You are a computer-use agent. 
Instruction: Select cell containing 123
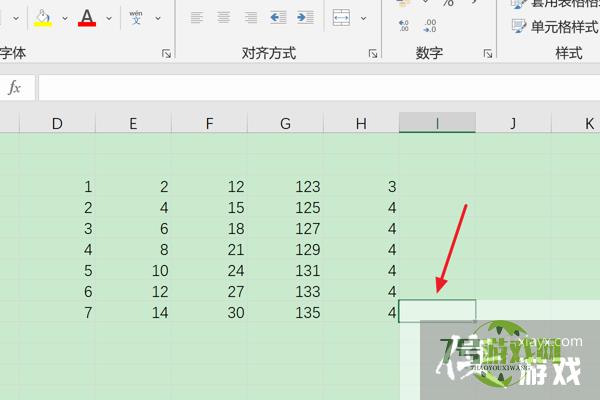point(285,187)
